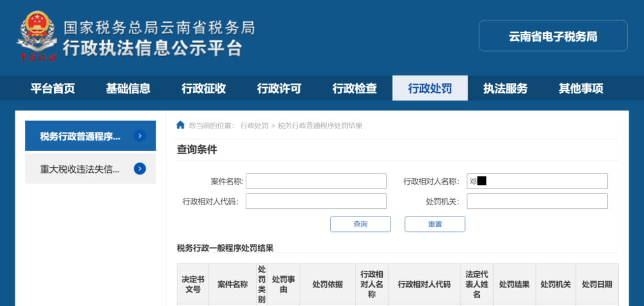This screenshot has width=644, height=306.
Task: Click arrow icon beside 税务行政普通程序
Action: [x=140, y=136]
